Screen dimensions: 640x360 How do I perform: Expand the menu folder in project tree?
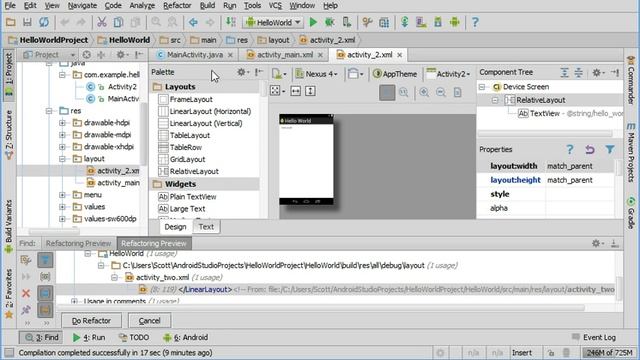(x=62, y=195)
